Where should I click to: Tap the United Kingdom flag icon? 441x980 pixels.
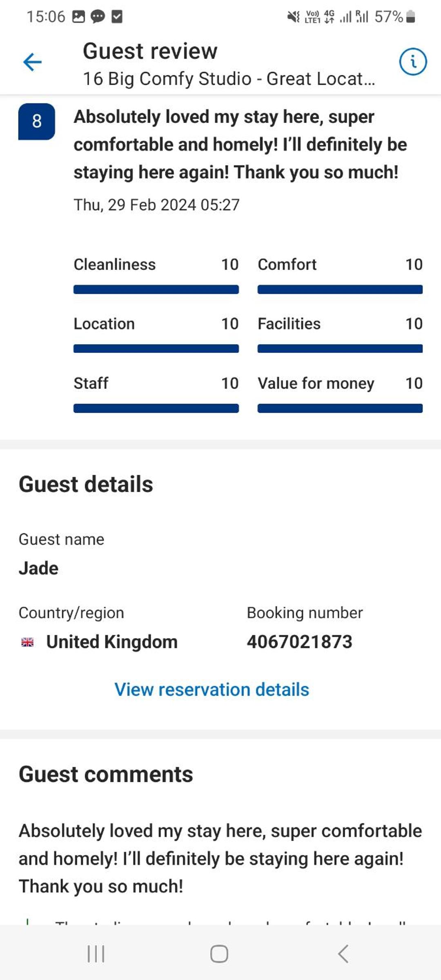[27, 642]
